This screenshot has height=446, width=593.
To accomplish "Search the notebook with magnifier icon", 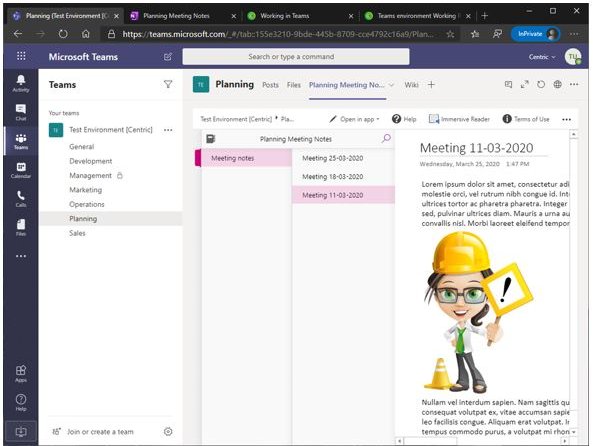I will (386, 138).
